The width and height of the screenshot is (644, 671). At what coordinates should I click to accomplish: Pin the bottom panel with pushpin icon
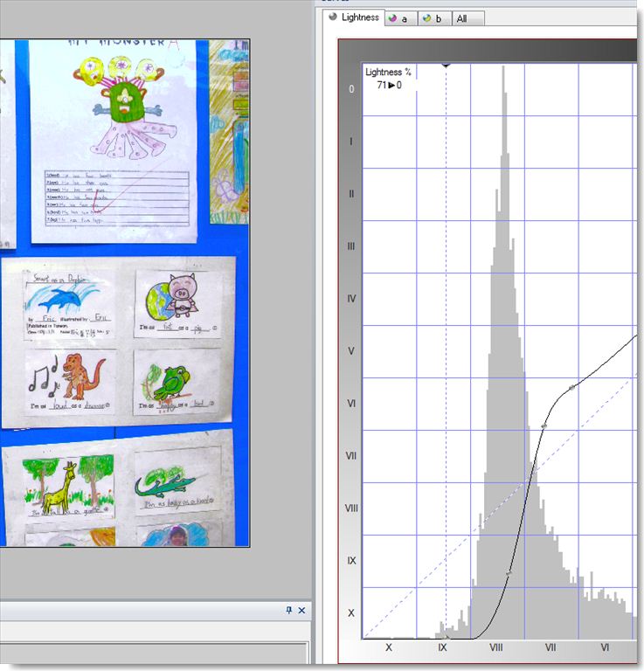[x=289, y=610]
